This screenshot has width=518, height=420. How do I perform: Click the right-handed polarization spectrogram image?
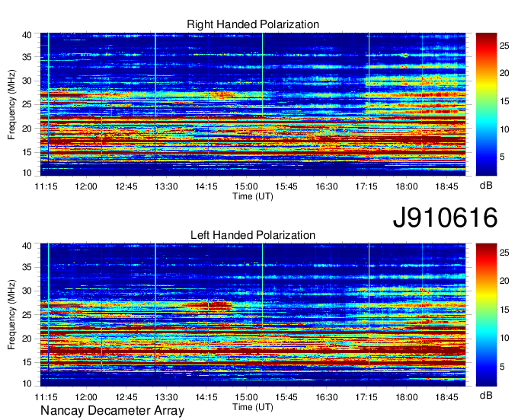coord(253,104)
